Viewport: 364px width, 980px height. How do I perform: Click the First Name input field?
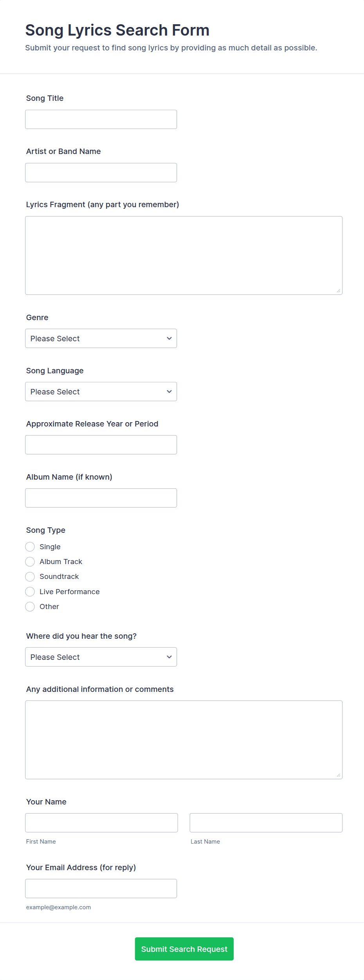tap(101, 822)
